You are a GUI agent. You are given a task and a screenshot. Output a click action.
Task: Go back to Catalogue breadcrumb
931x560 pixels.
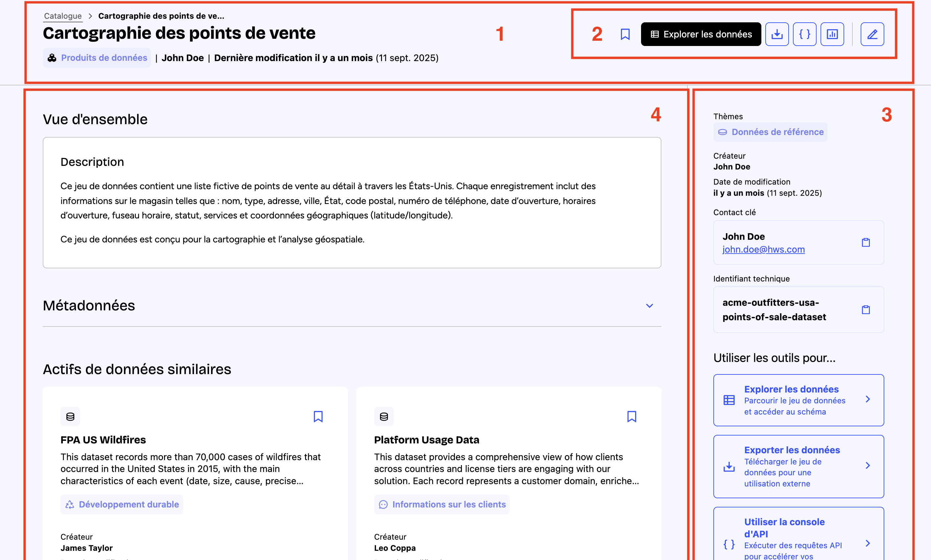[63, 16]
